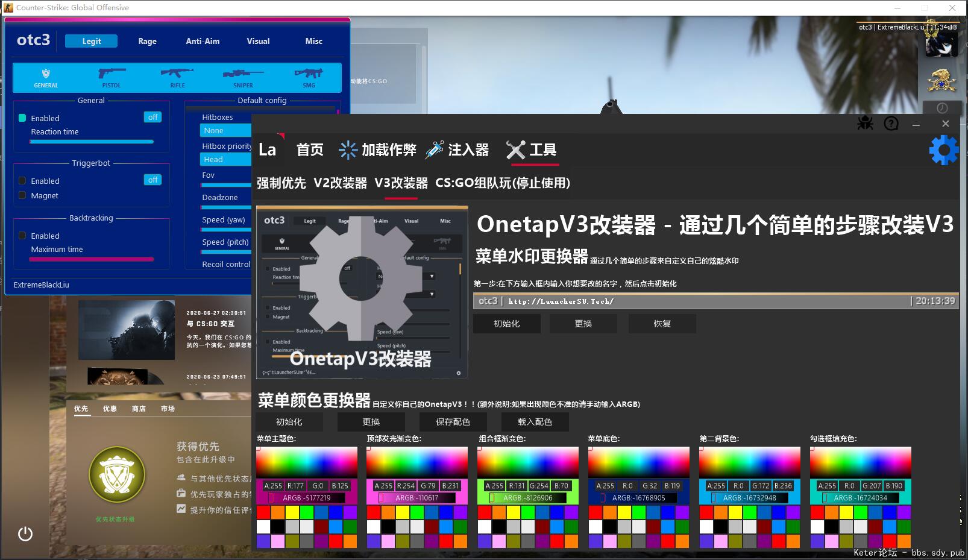
Task: Adjust the Maximum time slider
Action: coord(92,259)
